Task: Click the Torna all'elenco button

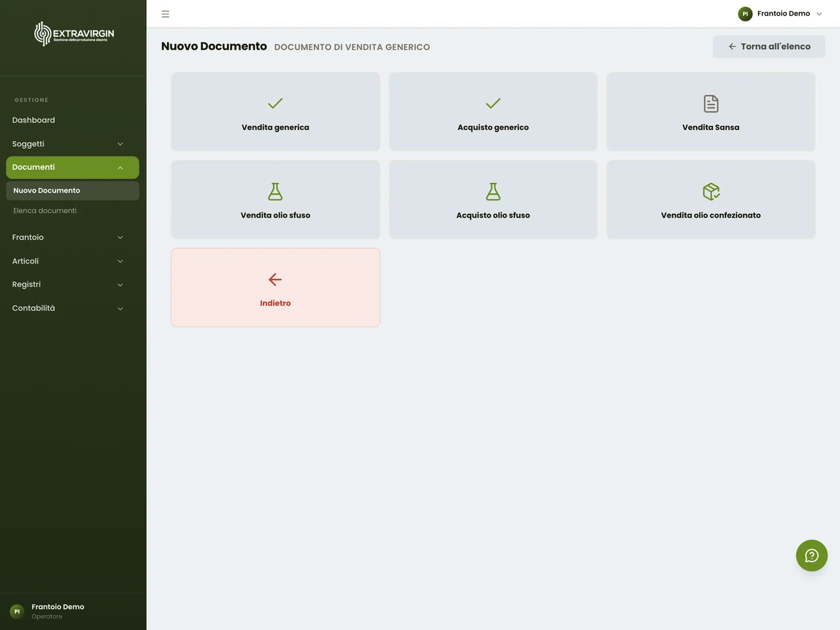Action: [x=769, y=47]
